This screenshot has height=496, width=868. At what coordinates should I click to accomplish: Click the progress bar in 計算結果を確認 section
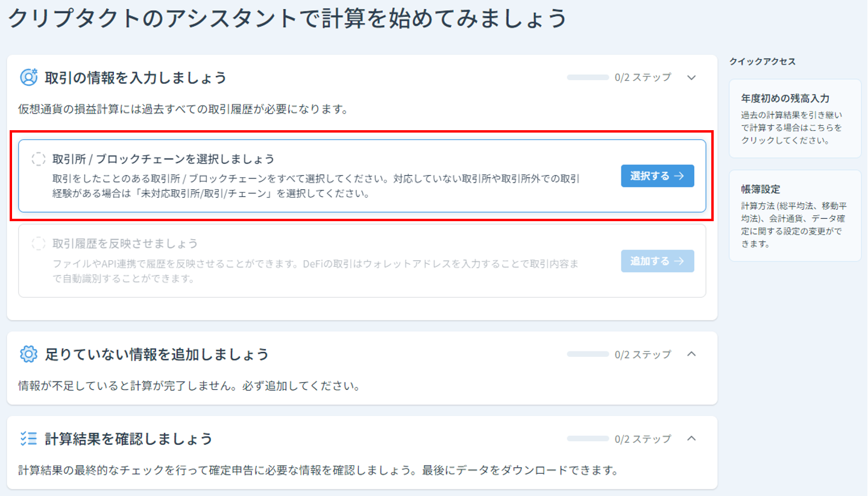(x=588, y=439)
